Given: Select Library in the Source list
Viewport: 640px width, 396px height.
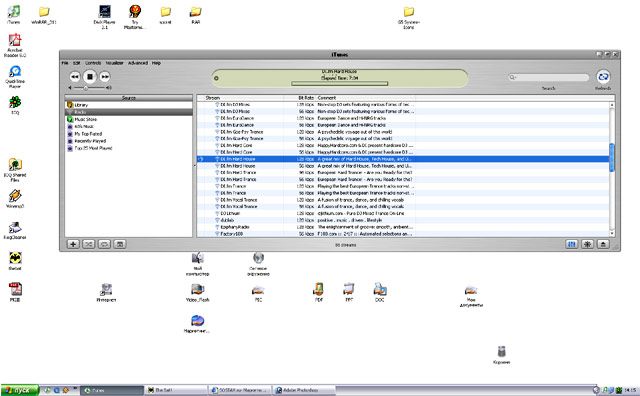Looking at the screenshot, I should [x=129, y=105].
